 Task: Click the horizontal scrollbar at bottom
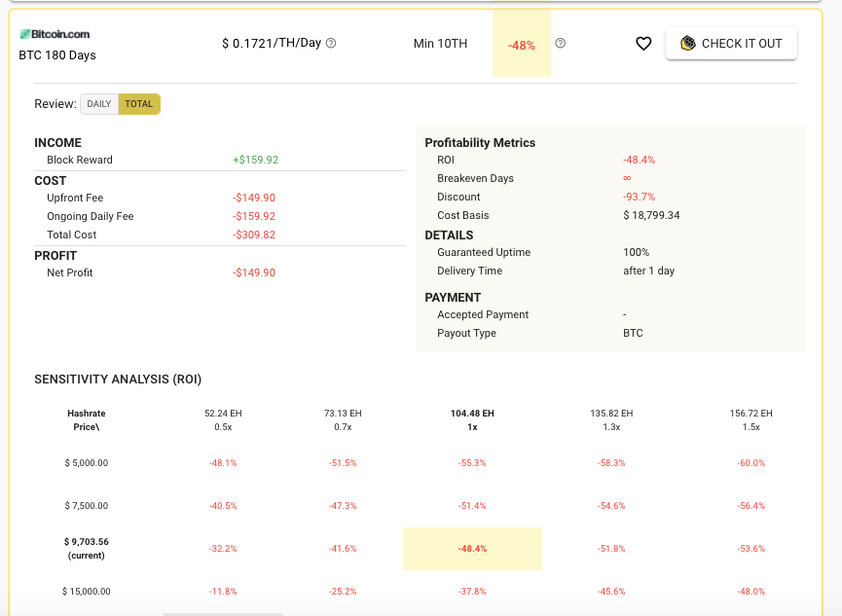pyautogui.click(x=223, y=614)
